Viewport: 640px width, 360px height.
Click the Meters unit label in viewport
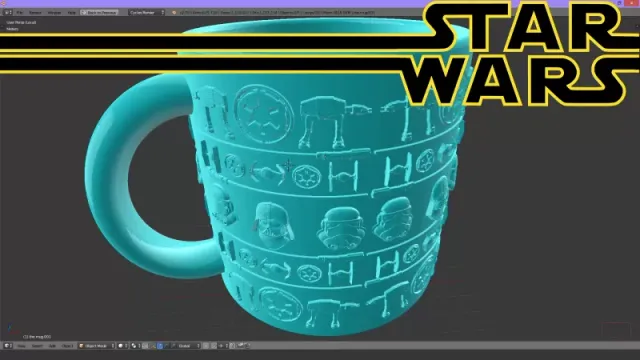tap(12, 29)
